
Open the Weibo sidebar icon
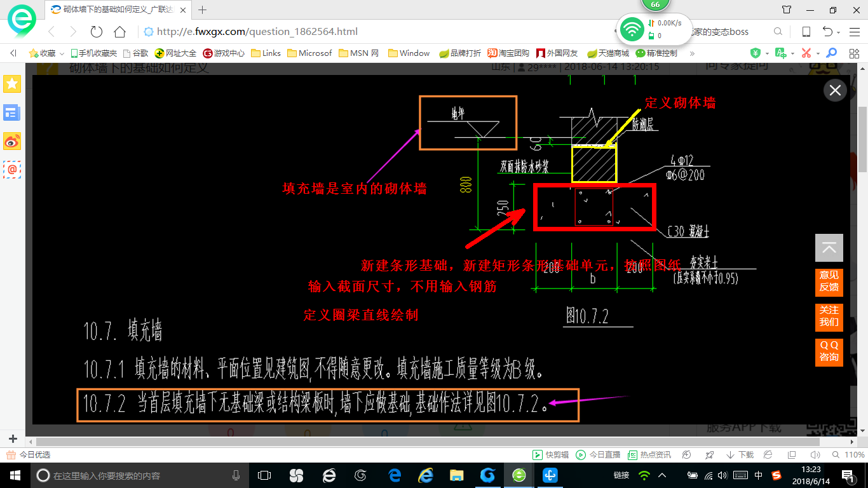pos(12,142)
